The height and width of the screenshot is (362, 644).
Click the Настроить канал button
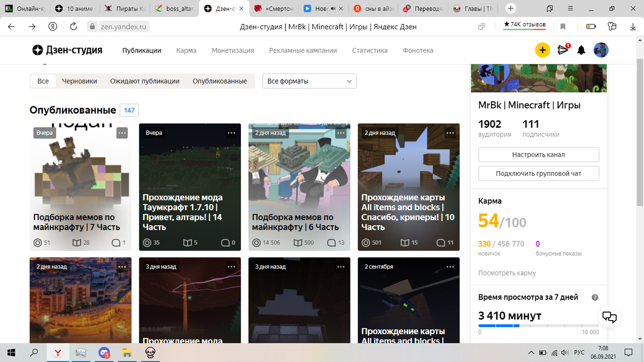tap(538, 154)
